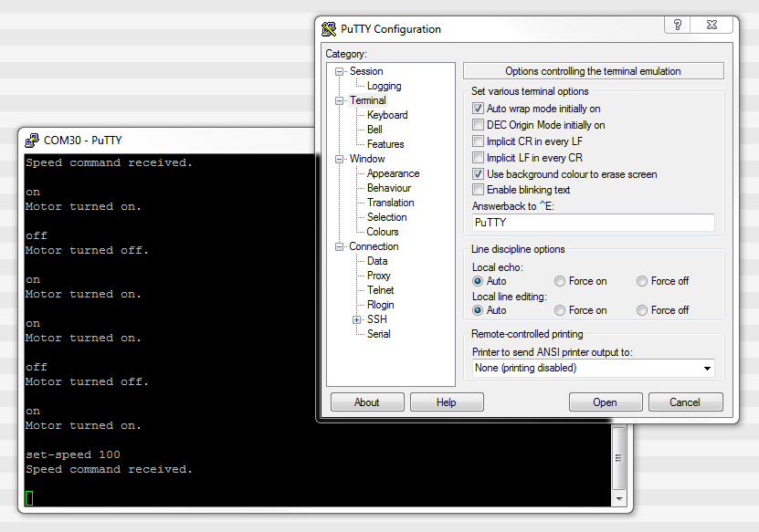Select Colours in the category tree
Image resolution: width=759 pixels, height=532 pixels.
point(383,232)
